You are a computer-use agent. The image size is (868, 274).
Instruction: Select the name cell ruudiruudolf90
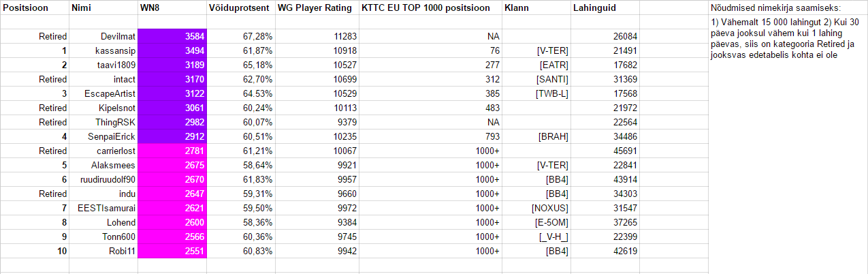pos(108,179)
